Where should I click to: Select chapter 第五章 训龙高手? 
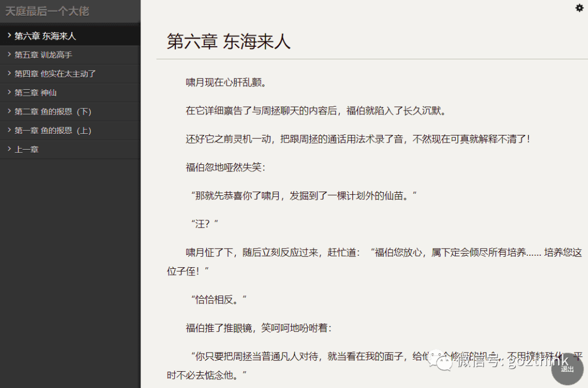coord(44,54)
